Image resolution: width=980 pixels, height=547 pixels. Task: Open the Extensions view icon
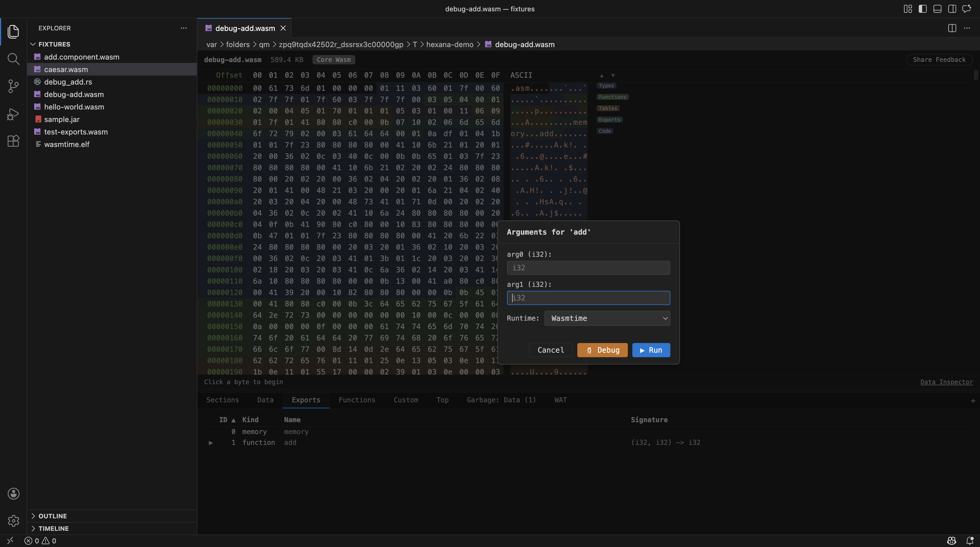pos(13,141)
